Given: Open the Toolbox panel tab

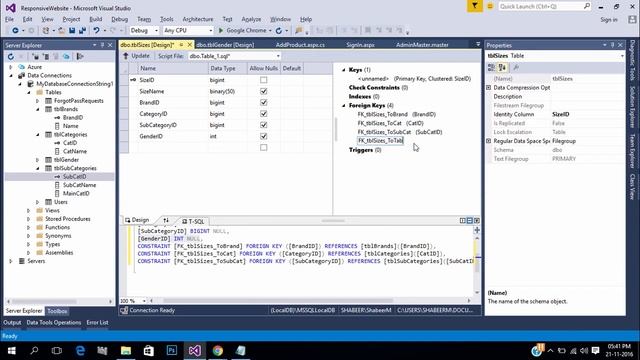Looking at the screenshot, I should click(x=57, y=311).
